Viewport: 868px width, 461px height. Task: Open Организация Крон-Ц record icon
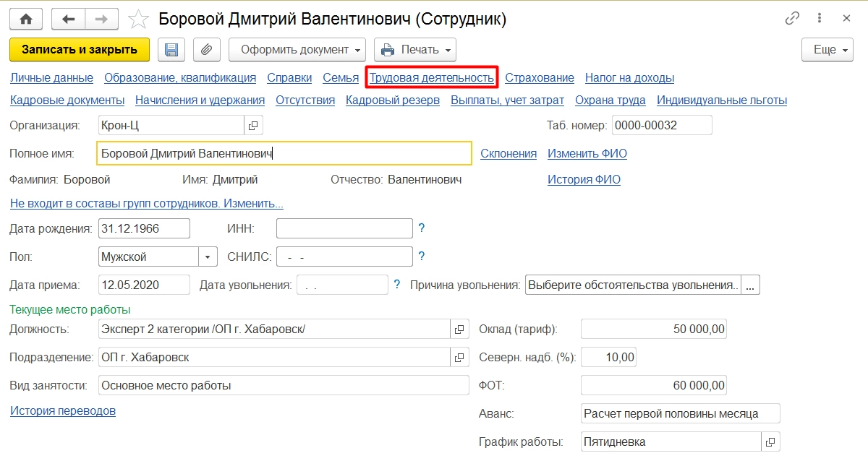pyautogui.click(x=253, y=125)
